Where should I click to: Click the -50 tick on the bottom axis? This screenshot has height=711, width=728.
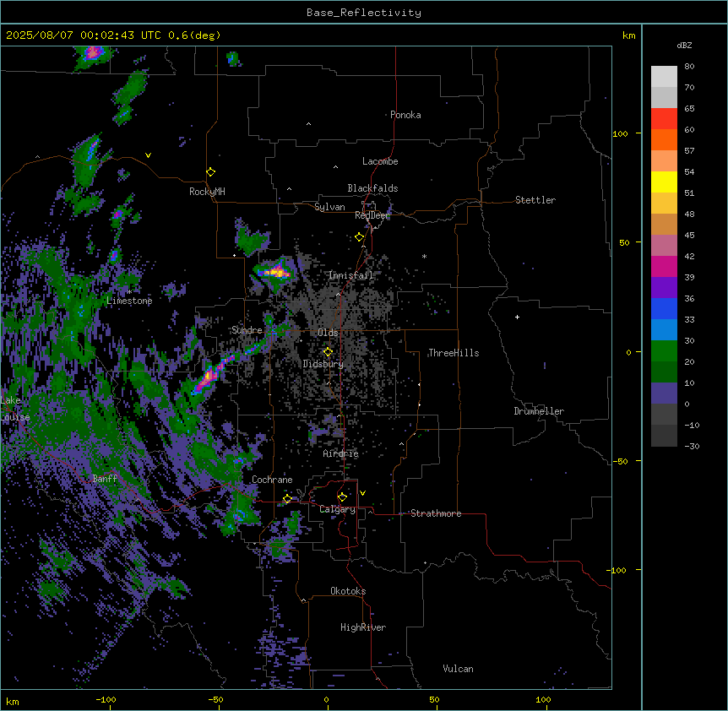[215, 699]
